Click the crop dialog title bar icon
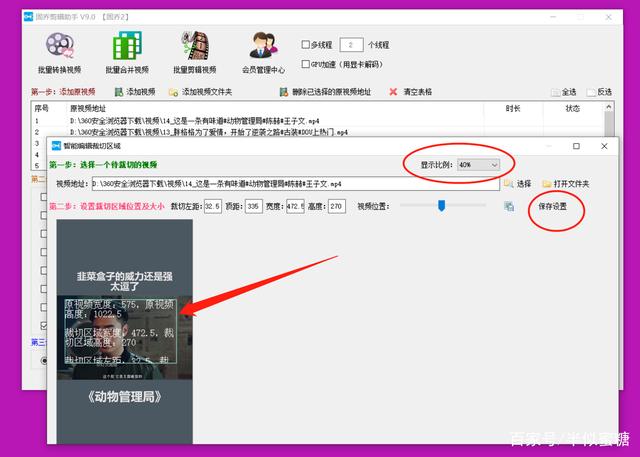The width and height of the screenshot is (640, 457). coord(56,146)
